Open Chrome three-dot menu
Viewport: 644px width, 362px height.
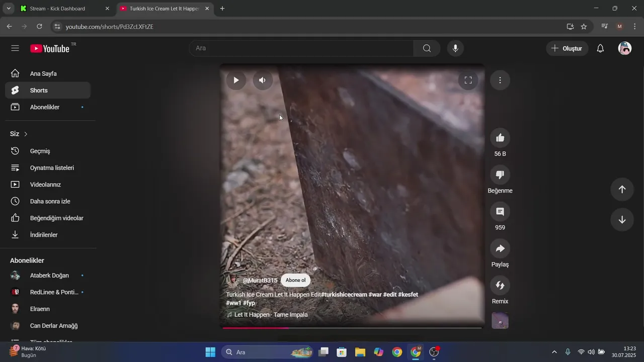tap(634, 26)
